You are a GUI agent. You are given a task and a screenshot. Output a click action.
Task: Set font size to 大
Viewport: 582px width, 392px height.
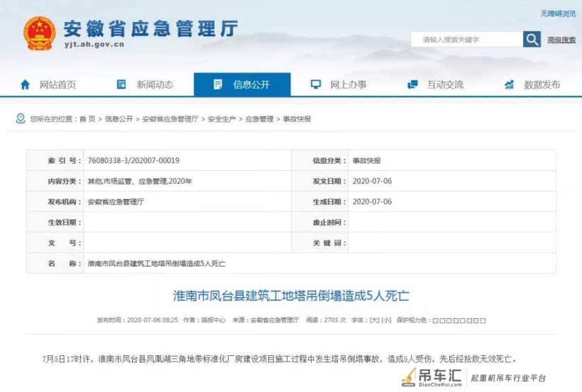point(375,320)
